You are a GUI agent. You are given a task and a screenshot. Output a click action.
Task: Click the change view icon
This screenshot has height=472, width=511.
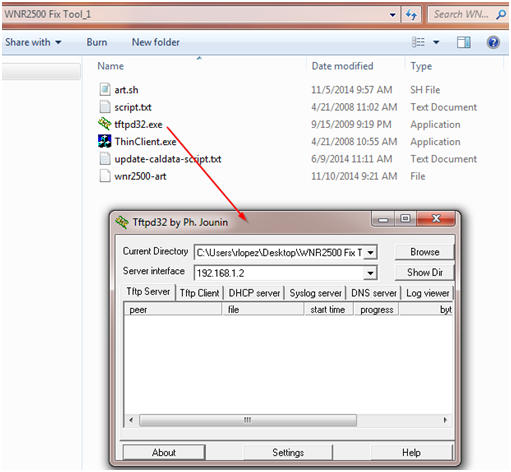click(418, 42)
